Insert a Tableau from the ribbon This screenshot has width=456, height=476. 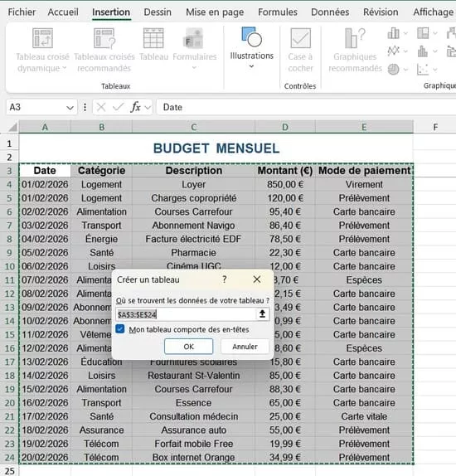point(153,44)
